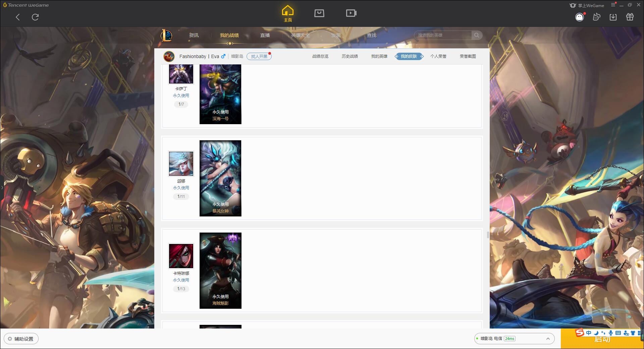
Task: Click the 暗影岛 server label near name
Action: 237,56
